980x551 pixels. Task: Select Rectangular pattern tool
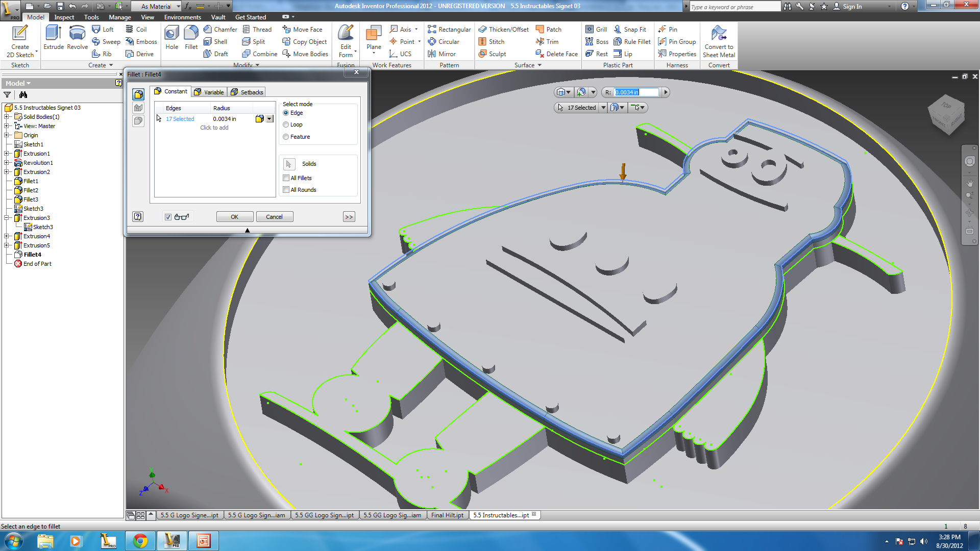click(x=449, y=30)
